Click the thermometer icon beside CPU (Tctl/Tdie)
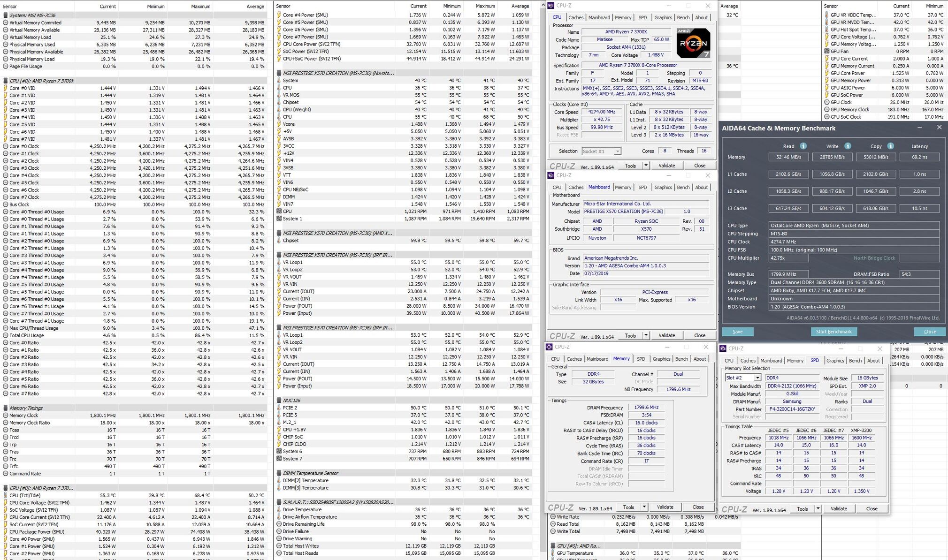This screenshot has width=948, height=560. pos(6,495)
